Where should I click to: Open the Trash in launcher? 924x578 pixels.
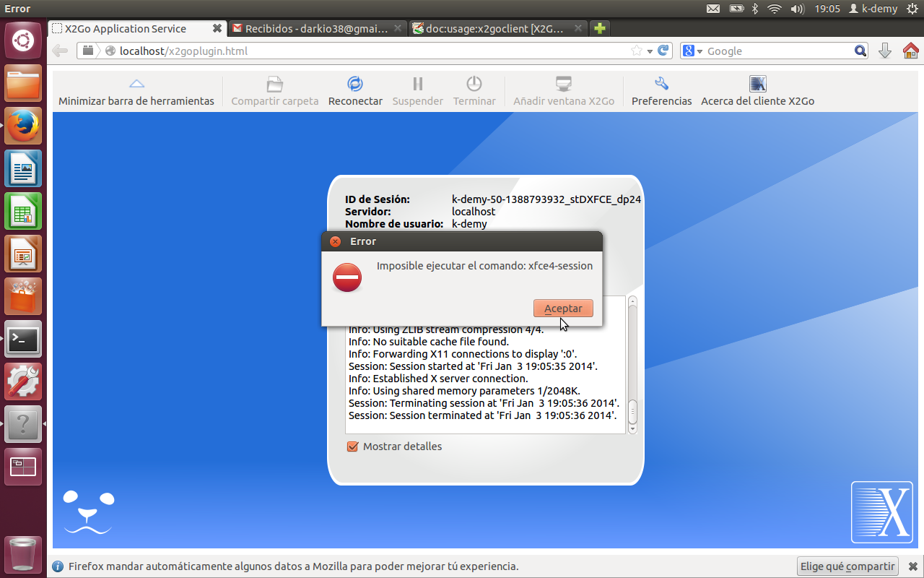click(23, 554)
